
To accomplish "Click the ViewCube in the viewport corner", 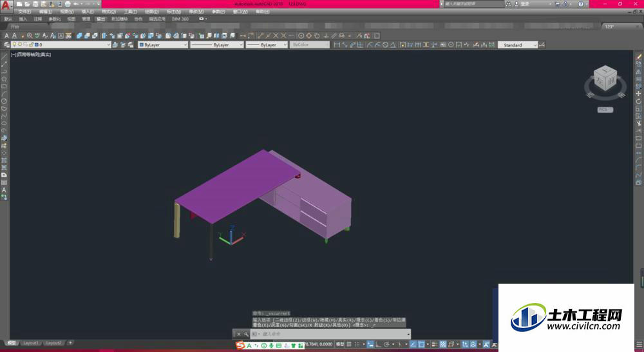I will [x=605, y=79].
